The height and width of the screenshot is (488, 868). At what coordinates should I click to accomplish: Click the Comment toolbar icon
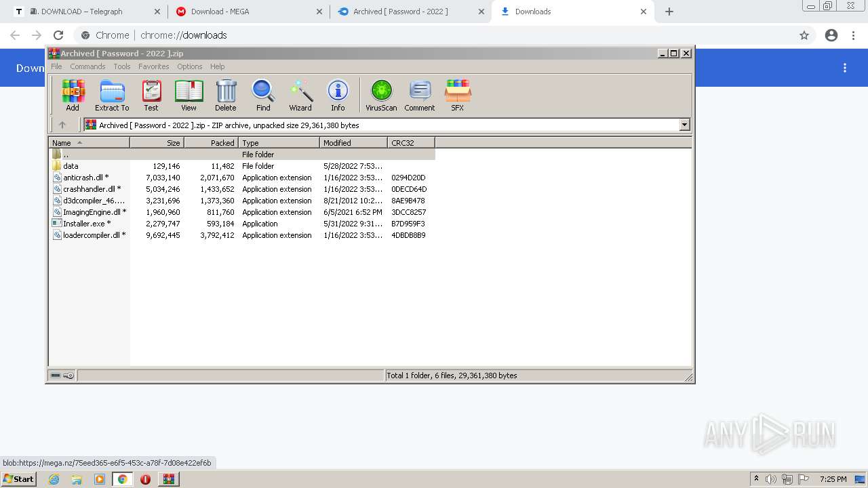coord(420,96)
